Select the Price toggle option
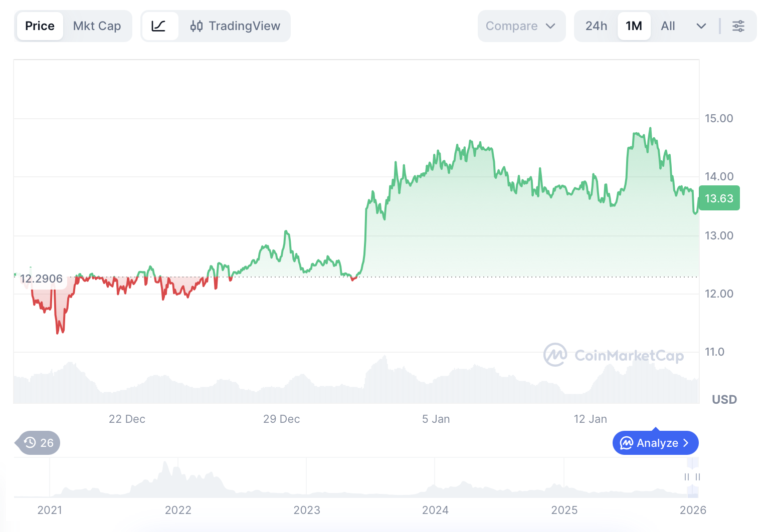The image size is (770, 532). pyautogui.click(x=40, y=26)
